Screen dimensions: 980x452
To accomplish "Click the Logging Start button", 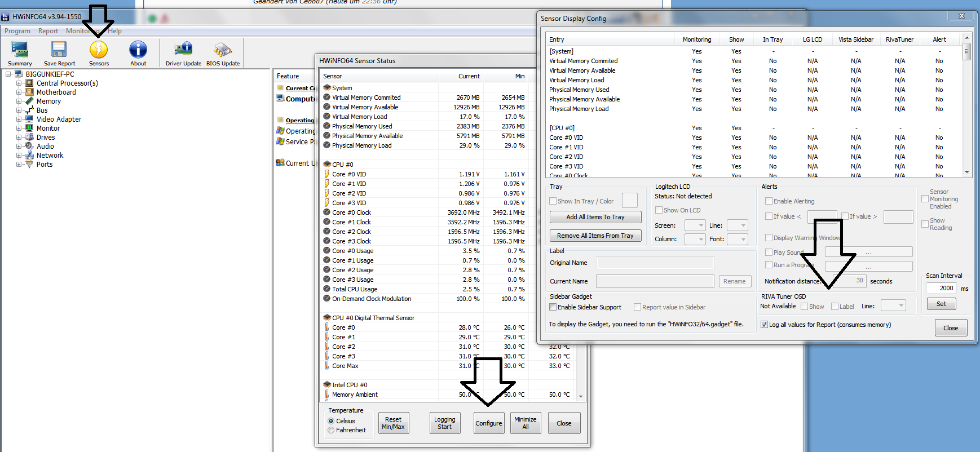I will coord(444,423).
